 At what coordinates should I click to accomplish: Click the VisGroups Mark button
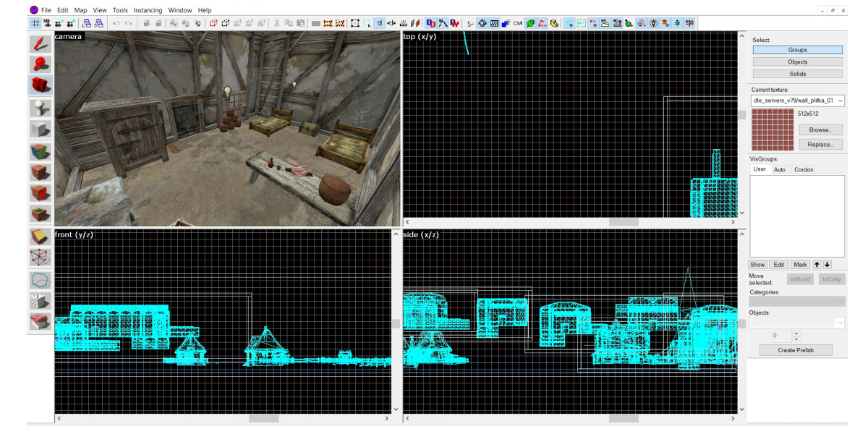800,265
